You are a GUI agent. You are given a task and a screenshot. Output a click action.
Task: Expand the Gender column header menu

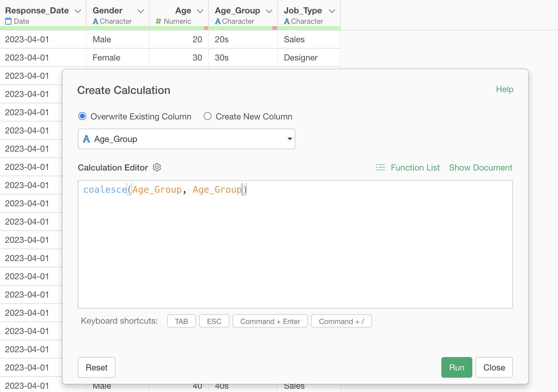[141, 11]
